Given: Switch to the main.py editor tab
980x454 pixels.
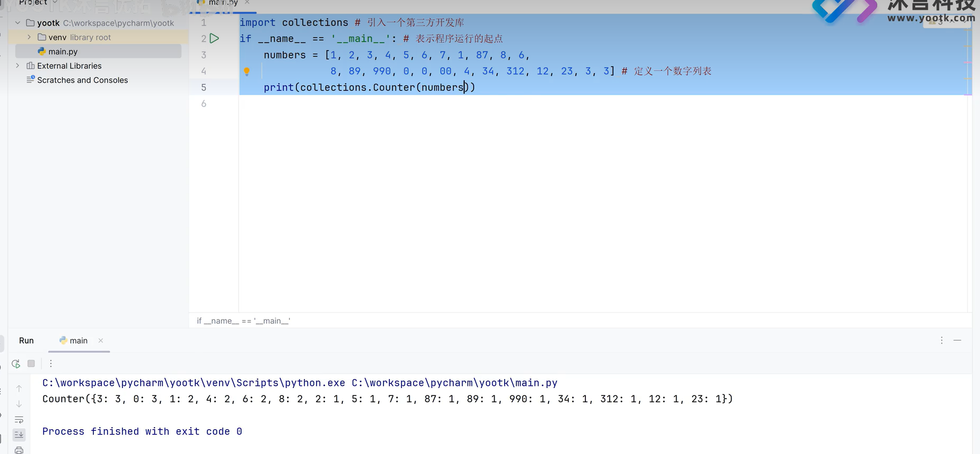Looking at the screenshot, I should coord(223,3).
